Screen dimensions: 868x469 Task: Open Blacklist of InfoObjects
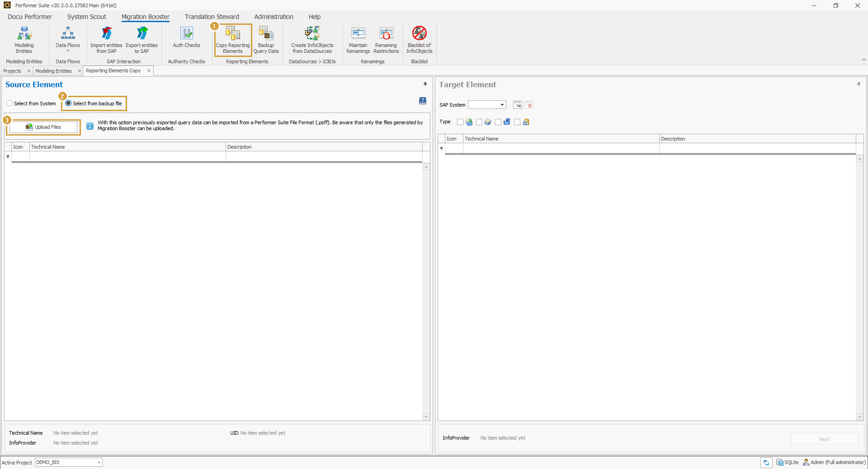click(x=419, y=41)
